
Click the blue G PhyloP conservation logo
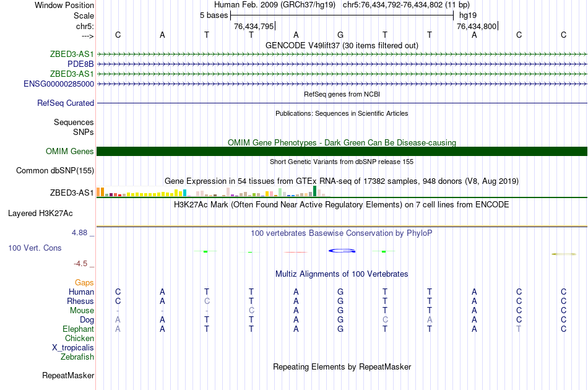pos(342,251)
